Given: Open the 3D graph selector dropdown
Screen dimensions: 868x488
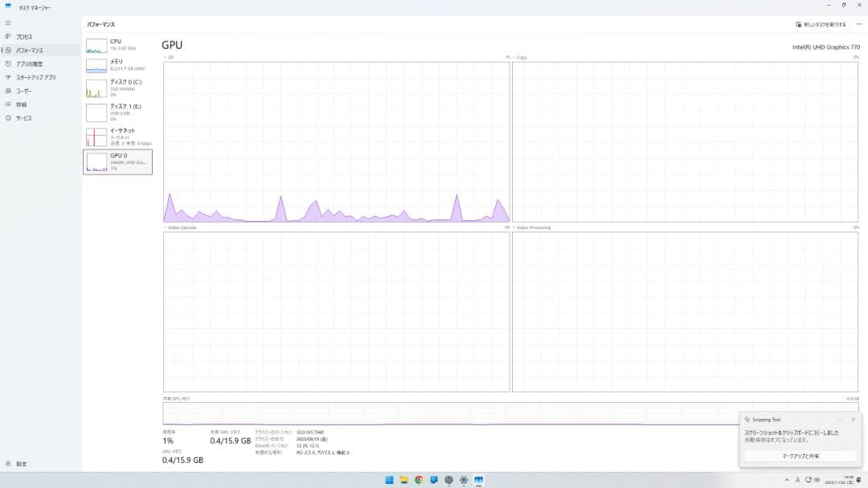Looking at the screenshot, I should [x=169, y=57].
